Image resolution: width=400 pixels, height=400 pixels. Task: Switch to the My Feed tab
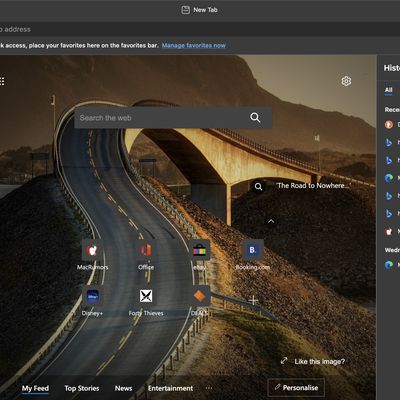coord(35,388)
